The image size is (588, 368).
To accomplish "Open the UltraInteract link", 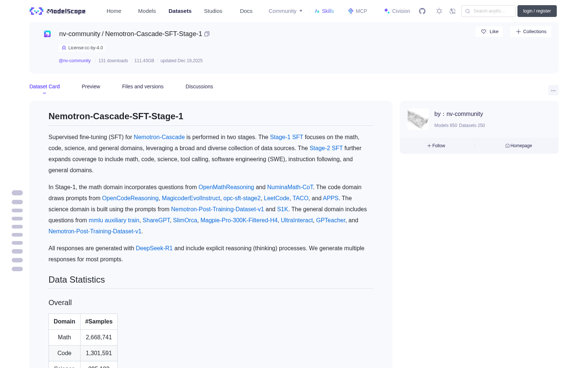I will 297,220.
